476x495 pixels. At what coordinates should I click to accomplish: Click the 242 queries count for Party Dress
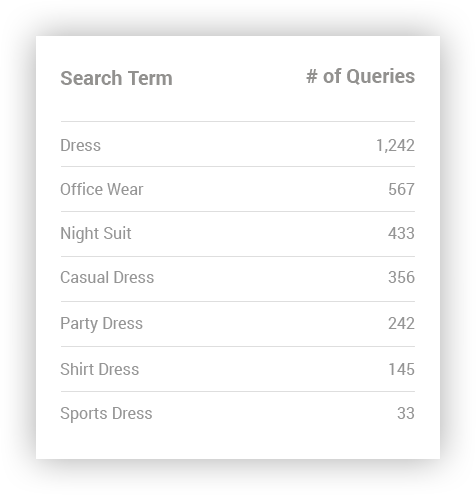click(x=401, y=323)
